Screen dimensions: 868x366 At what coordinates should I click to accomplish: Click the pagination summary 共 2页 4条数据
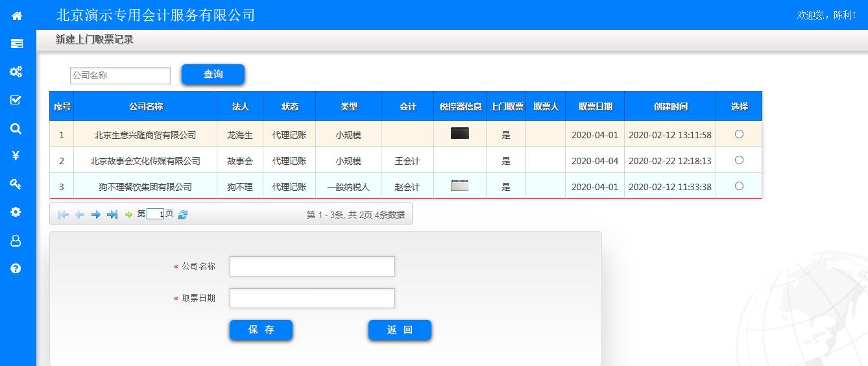pyautogui.click(x=376, y=215)
